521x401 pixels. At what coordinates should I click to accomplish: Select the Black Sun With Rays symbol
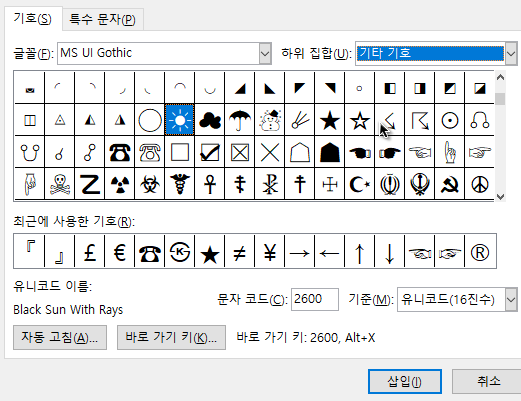coord(180,120)
